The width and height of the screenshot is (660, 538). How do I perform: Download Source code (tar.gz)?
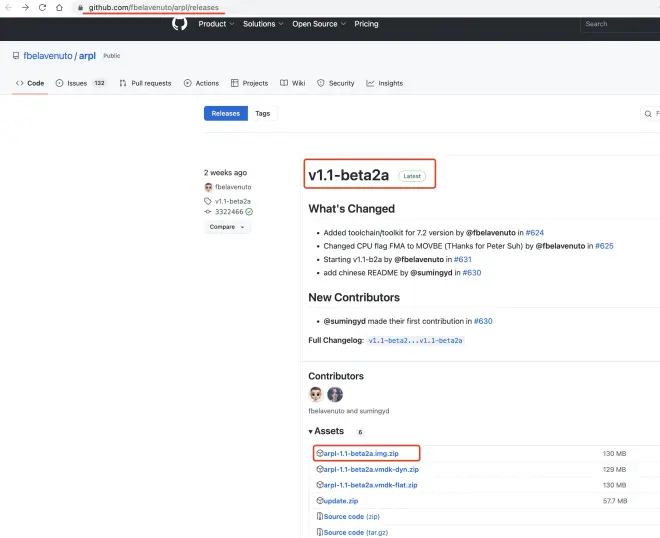pyautogui.click(x=356, y=533)
